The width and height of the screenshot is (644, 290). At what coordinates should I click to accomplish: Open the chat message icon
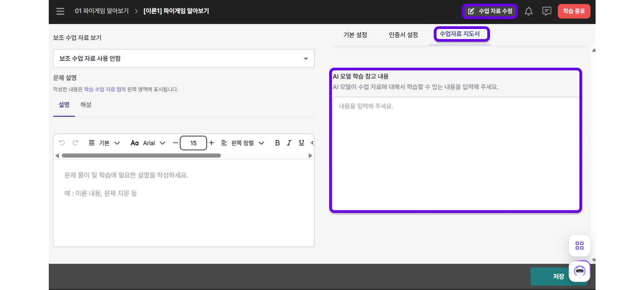coord(546,11)
